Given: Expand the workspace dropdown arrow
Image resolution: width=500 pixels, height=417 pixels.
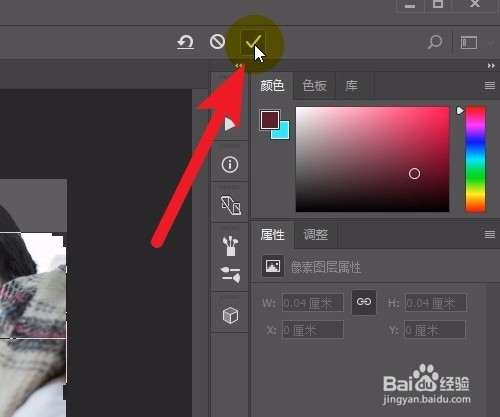Looking at the screenshot, I should click(x=490, y=43).
